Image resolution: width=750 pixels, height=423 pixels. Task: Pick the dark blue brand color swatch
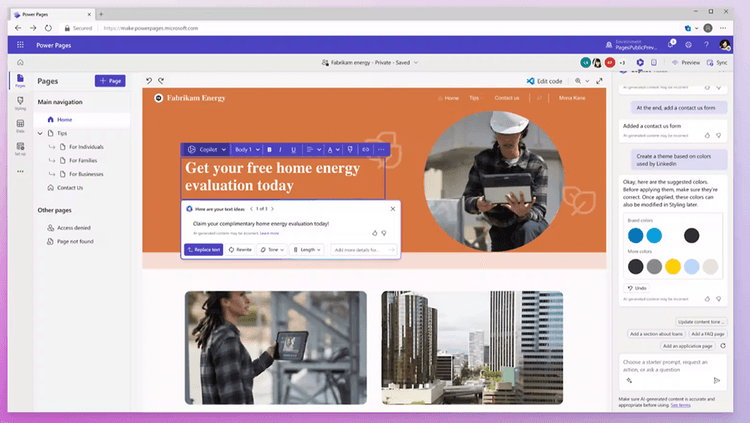click(635, 235)
